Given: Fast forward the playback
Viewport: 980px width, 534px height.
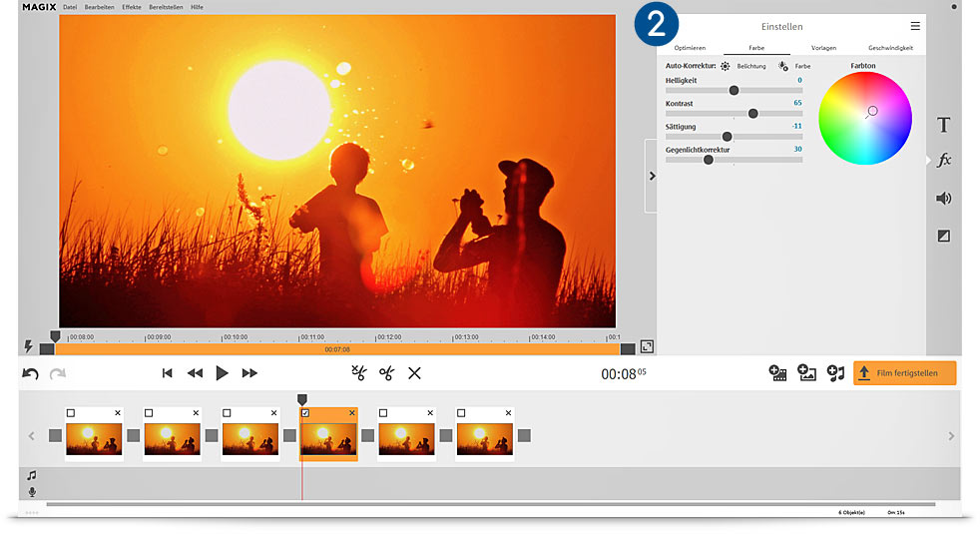Looking at the screenshot, I should pos(249,373).
